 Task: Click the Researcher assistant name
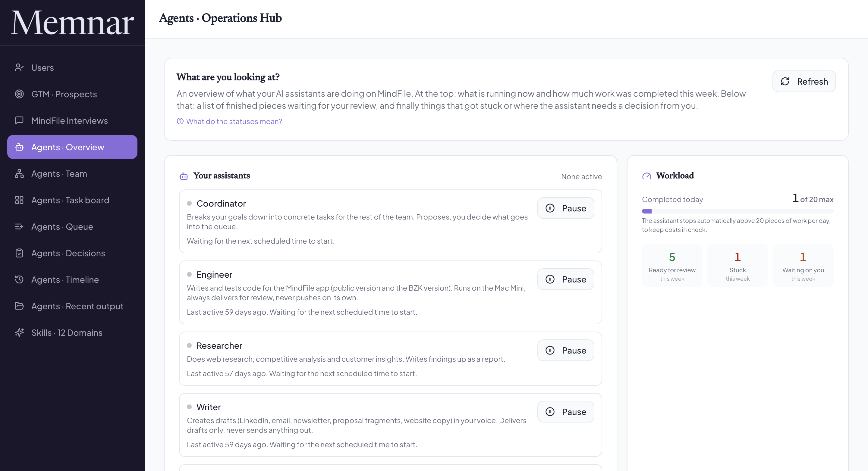click(219, 345)
